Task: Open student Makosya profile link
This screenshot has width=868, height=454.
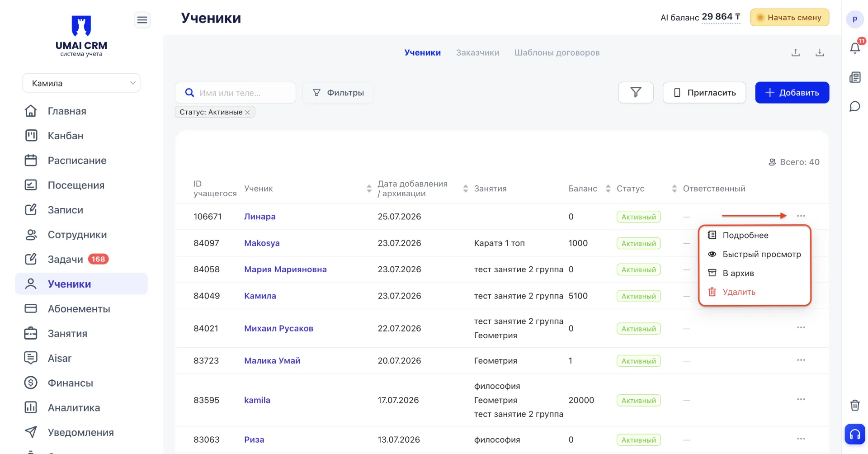Action: tap(262, 243)
